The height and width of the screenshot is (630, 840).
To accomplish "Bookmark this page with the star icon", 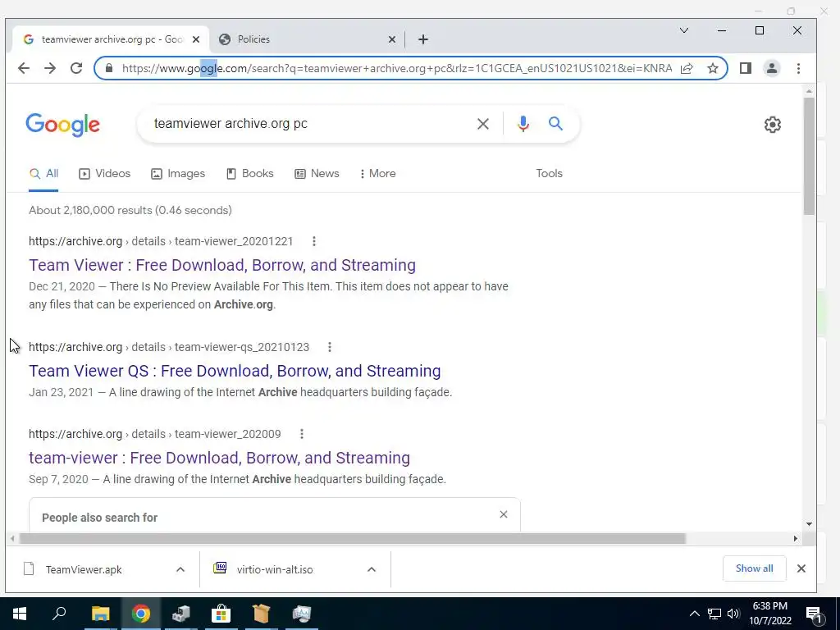I will (713, 68).
